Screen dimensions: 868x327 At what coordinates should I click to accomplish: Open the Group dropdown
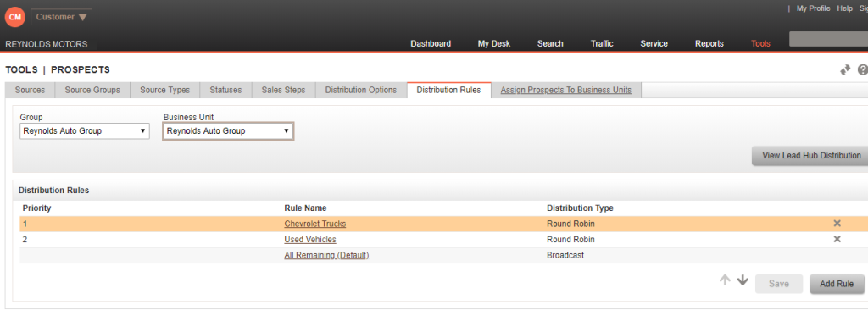[x=85, y=131]
